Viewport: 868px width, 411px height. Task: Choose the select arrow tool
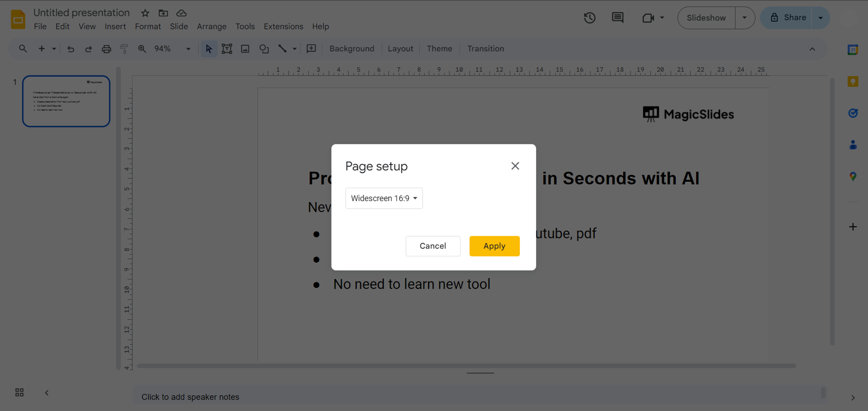point(209,49)
